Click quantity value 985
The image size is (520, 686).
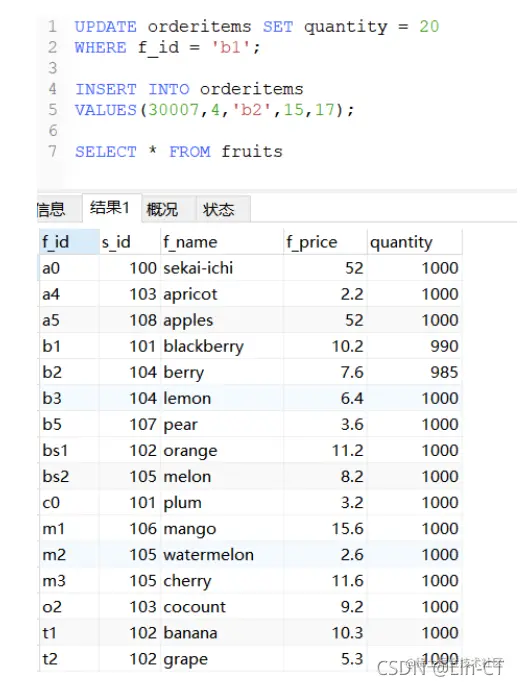pos(415,372)
